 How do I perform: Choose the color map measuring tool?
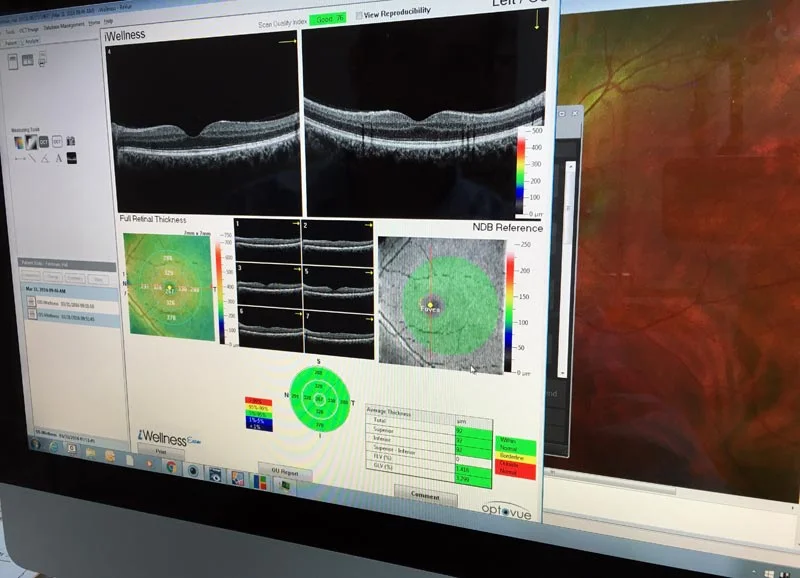pyautogui.click(x=19, y=142)
